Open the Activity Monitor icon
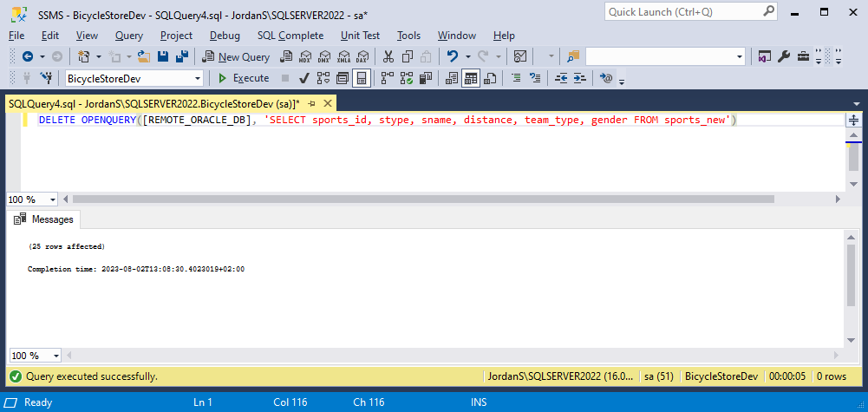 tap(519, 56)
